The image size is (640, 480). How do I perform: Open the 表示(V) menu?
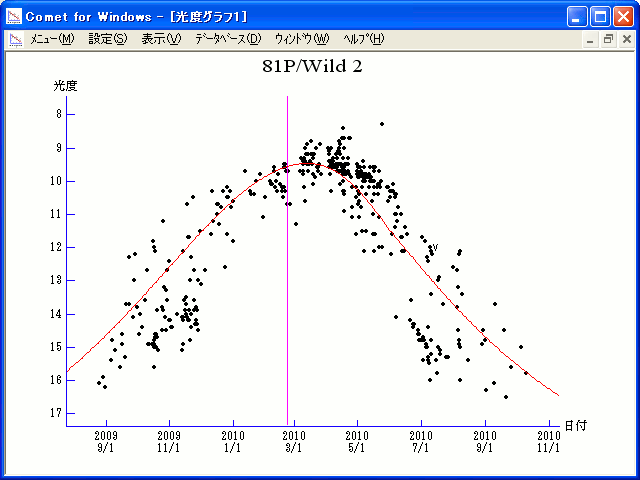coord(161,39)
